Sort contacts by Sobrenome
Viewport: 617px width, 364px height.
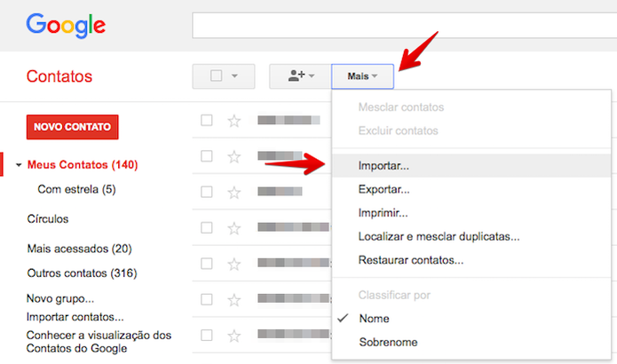tap(471, 342)
